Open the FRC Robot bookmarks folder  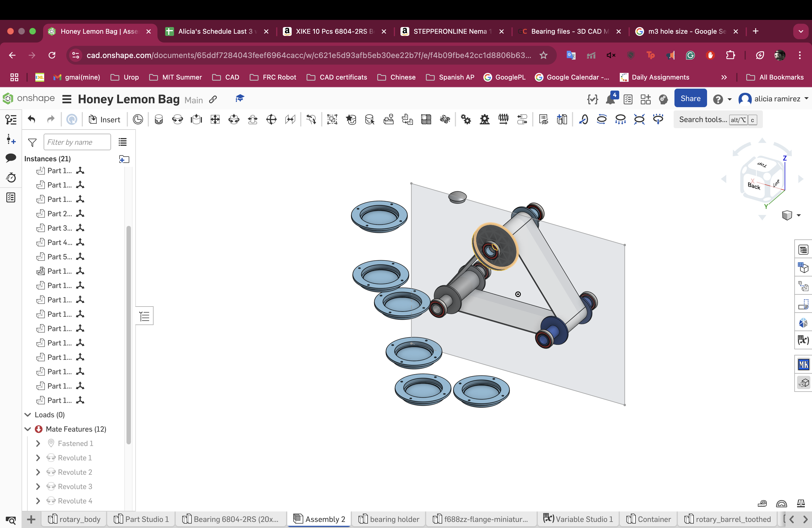tap(273, 77)
